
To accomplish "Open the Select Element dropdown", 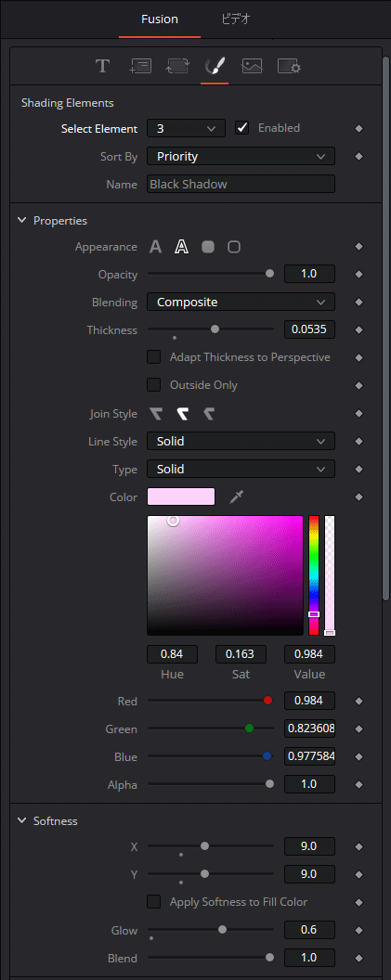I will (x=186, y=129).
